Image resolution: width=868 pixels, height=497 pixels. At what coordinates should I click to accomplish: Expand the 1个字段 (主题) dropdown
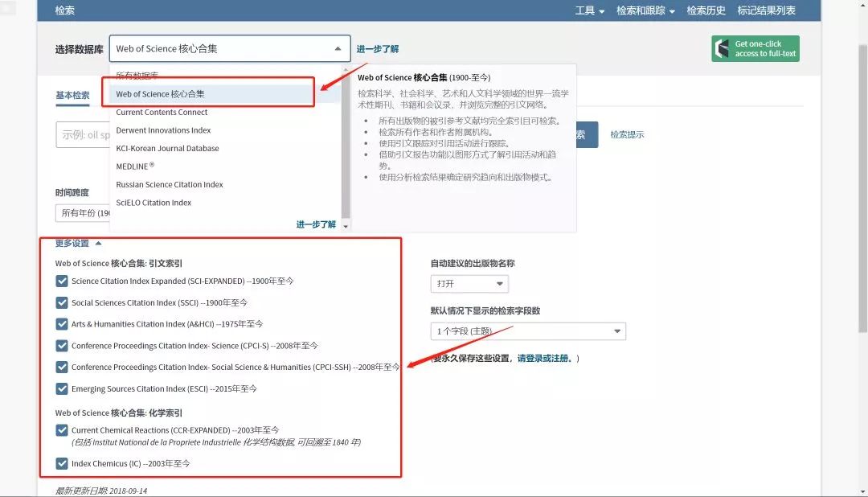click(x=527, y=331)
